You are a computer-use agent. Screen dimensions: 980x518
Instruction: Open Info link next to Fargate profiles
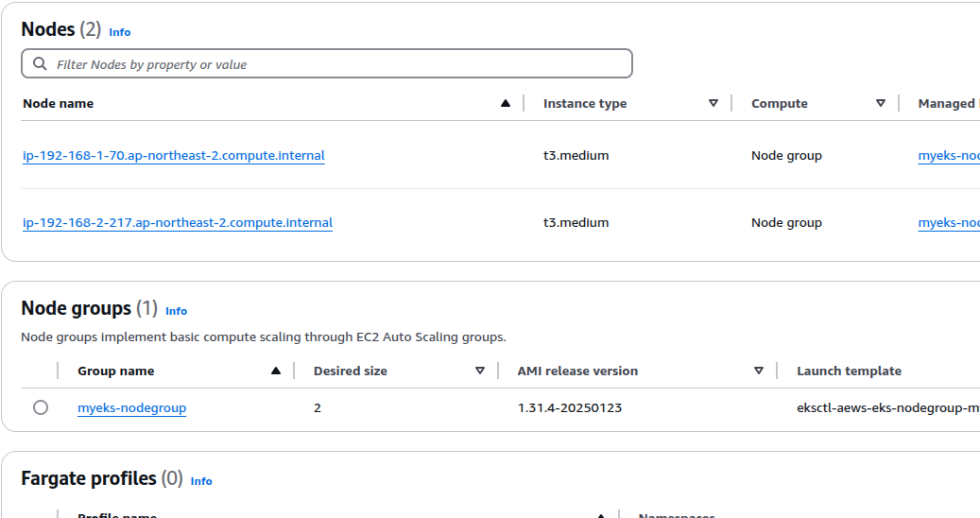[201, 481]
